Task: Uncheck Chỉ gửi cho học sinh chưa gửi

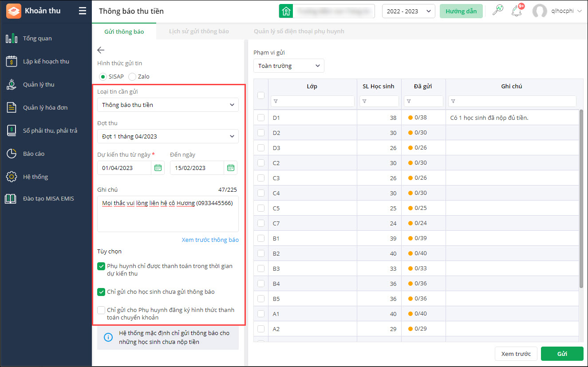Action: (x=101, y=292)
